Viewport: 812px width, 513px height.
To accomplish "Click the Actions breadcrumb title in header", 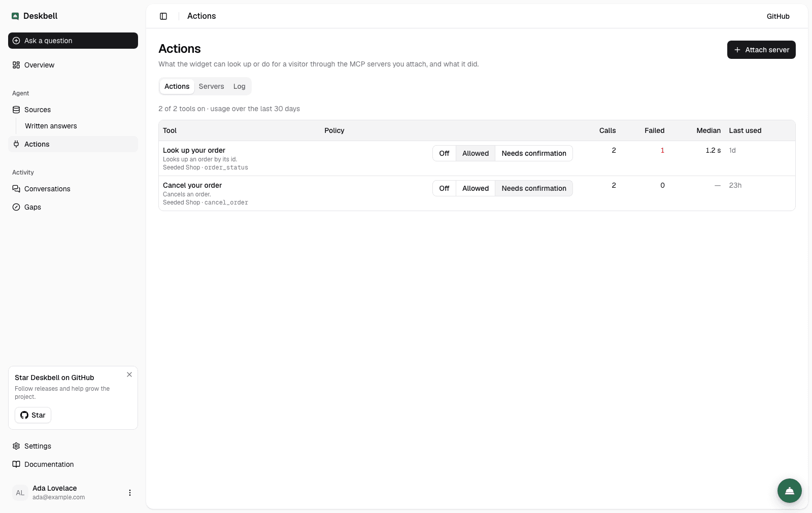I will (x=201, y=16).
